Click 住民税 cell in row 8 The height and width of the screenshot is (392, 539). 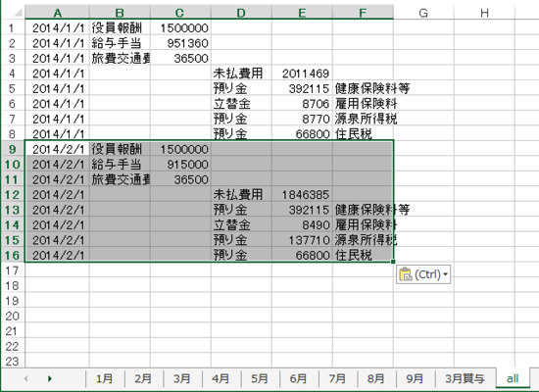click(363, 133)
